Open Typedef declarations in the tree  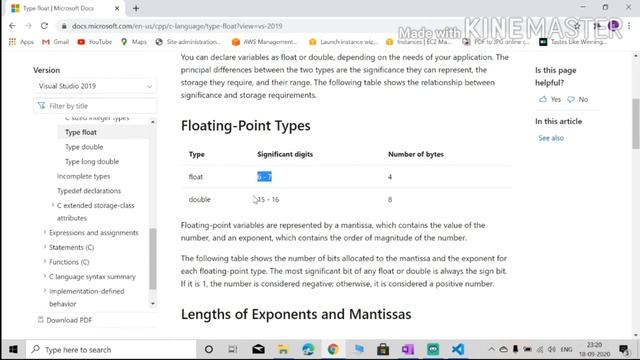click(89, 191)
